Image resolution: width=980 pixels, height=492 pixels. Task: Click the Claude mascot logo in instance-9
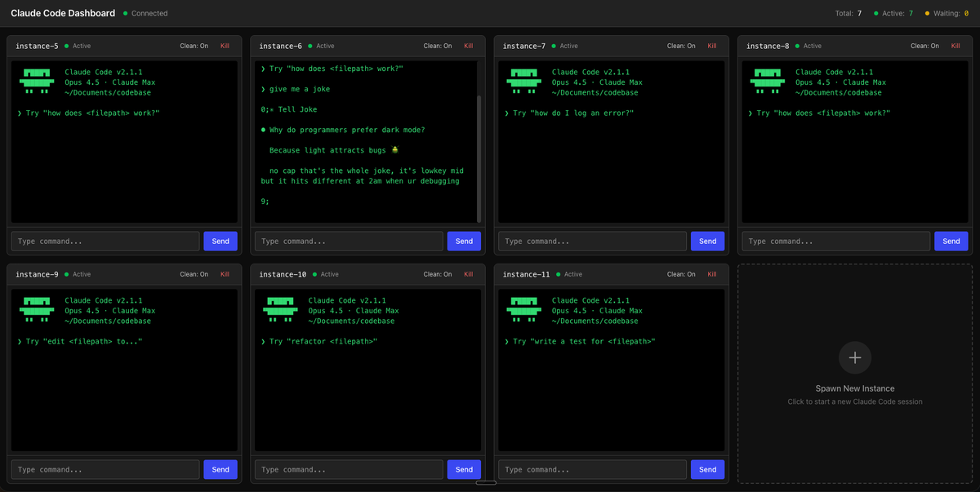(37, 311)
